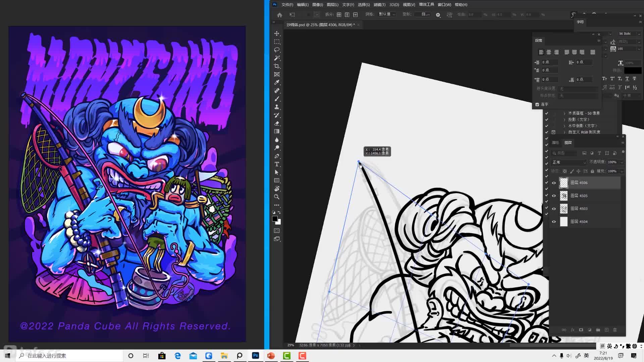Select the Move tool
This screenshot has width=644, height=362.
[x=277, y=34]
